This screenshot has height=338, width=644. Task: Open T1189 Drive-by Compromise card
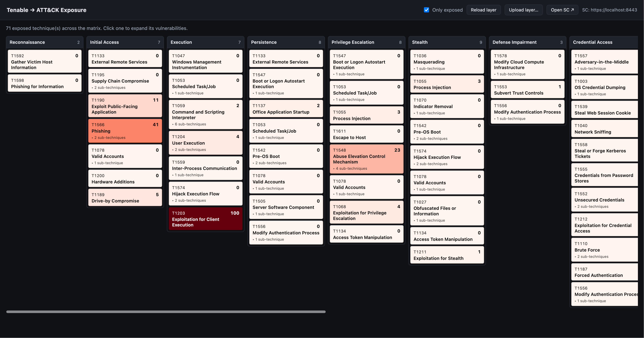(x=125, y=197)
